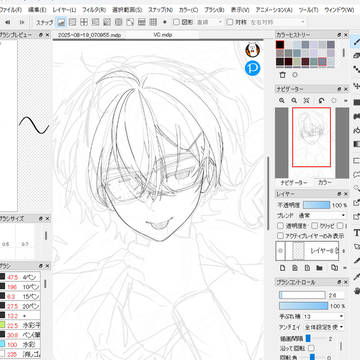360x360 pixels.
Task: Select the 20ペン brush
Action: (20, 306)
